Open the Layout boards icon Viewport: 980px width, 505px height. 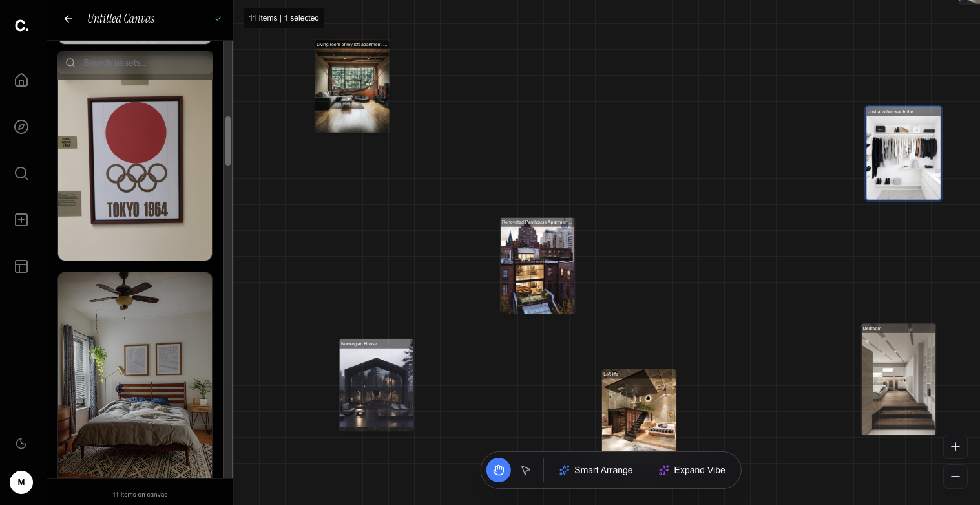(21, 266)
